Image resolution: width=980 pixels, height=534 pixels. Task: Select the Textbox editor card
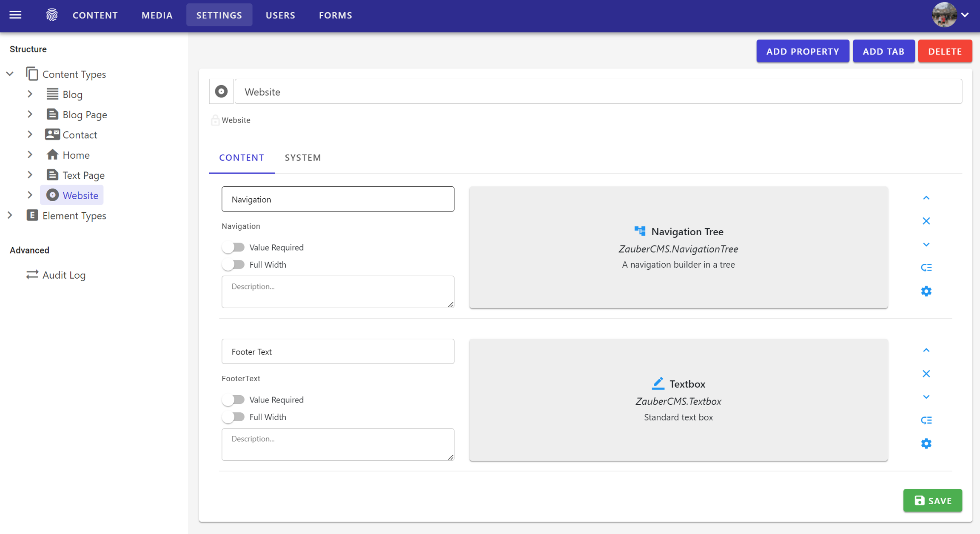[x=678, y=400]
